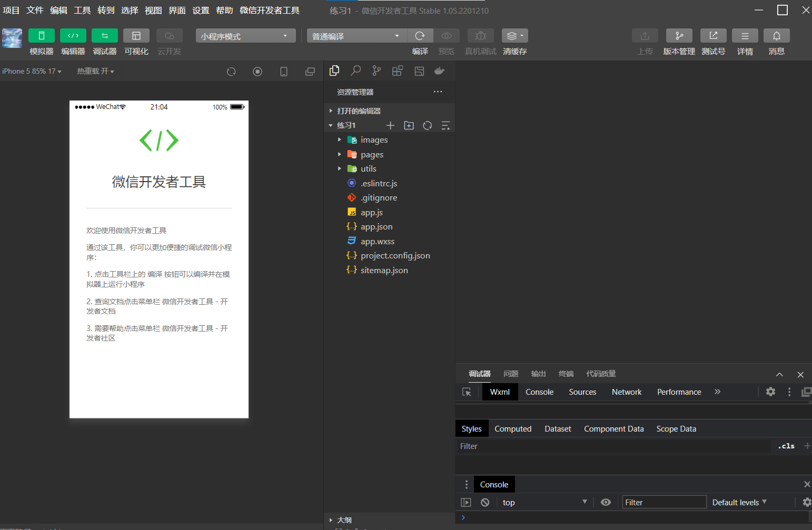The image size is (812, 530).
Task: Toggle the editor panel button
Action: click(73, 35)
